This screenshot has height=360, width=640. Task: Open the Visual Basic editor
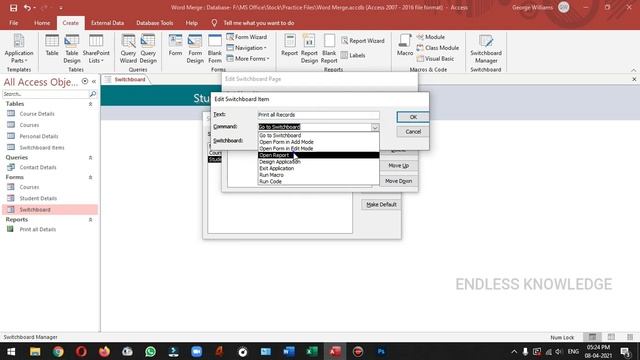(x=435, y=59)
